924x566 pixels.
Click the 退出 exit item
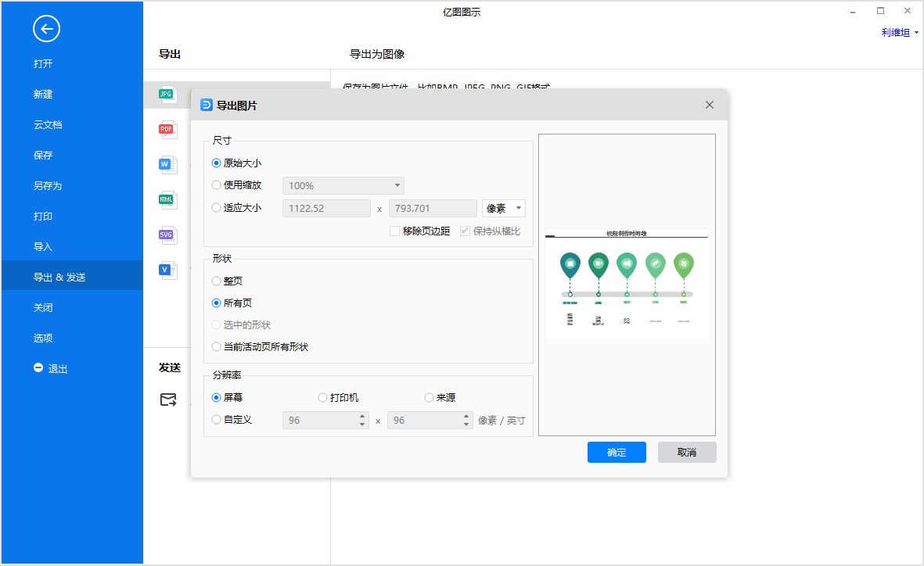click(x=51, y=369)
